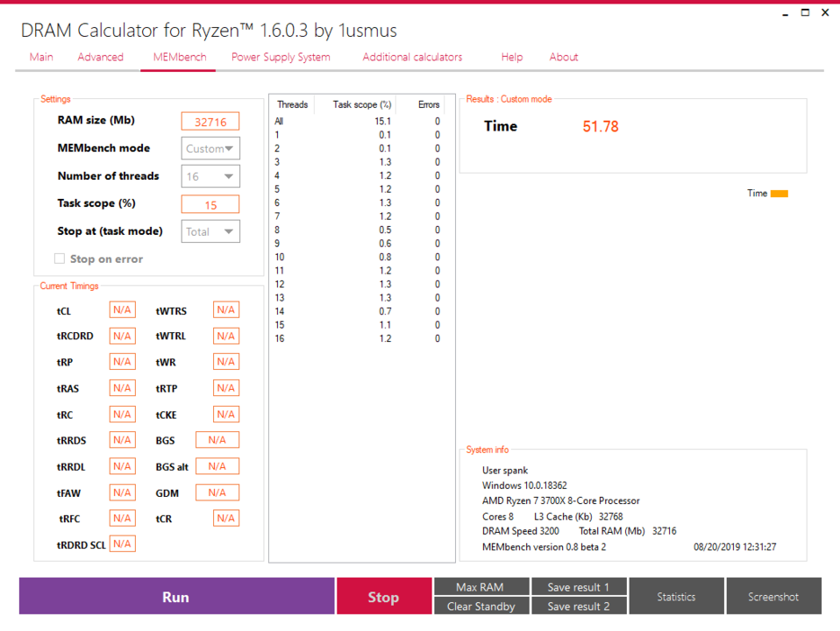Select the tRFC timing field

[122, 518]
